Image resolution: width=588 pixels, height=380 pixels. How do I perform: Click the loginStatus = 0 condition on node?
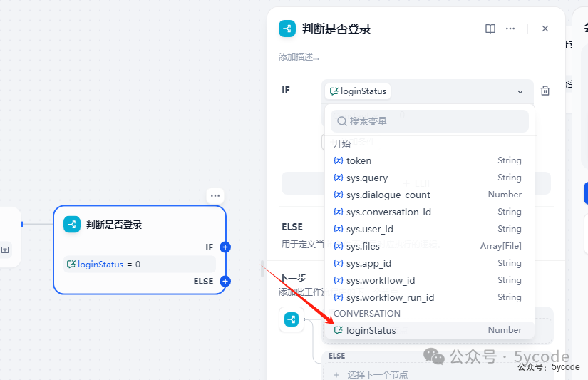[x=140, y=264]
